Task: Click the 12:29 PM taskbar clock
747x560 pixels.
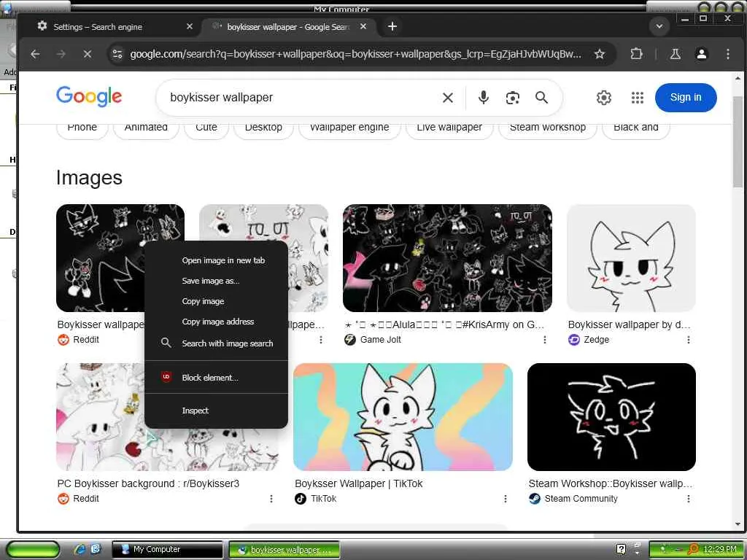Action: pyautogui.click(x=720, y=549)
